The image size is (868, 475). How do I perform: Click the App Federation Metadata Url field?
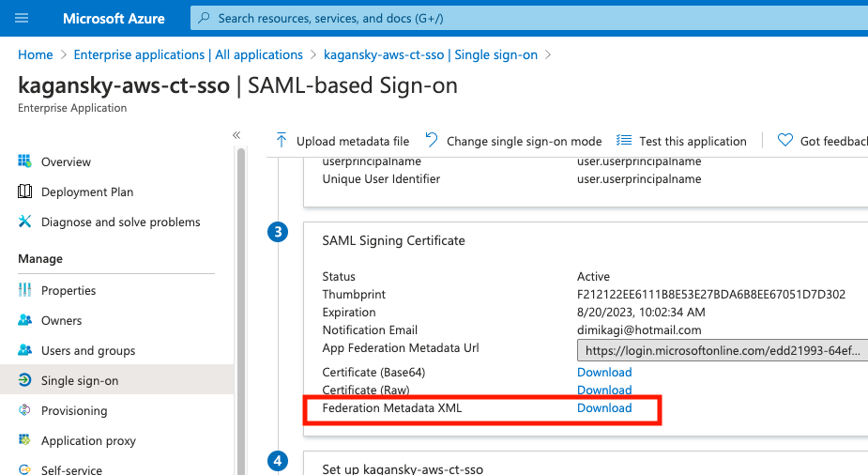tap(723, 350)
